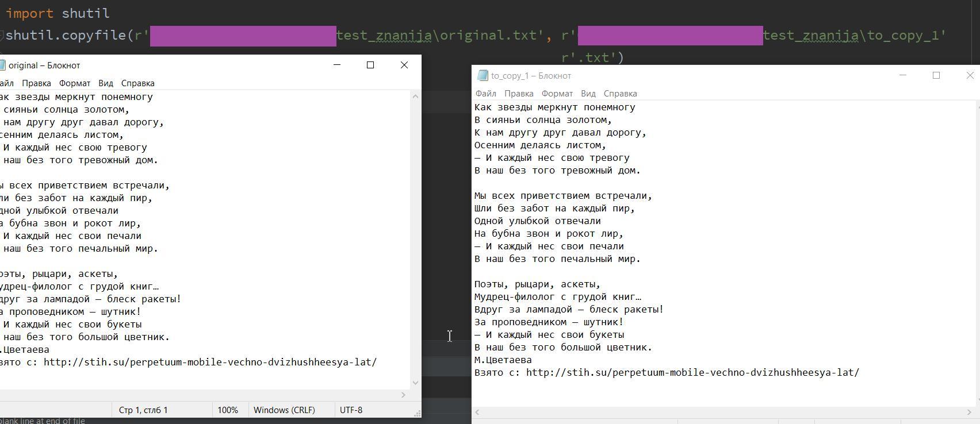The image size is (980, 424).
Task: Click URL stih.su link in original window
Action: [x=210, y=363]
